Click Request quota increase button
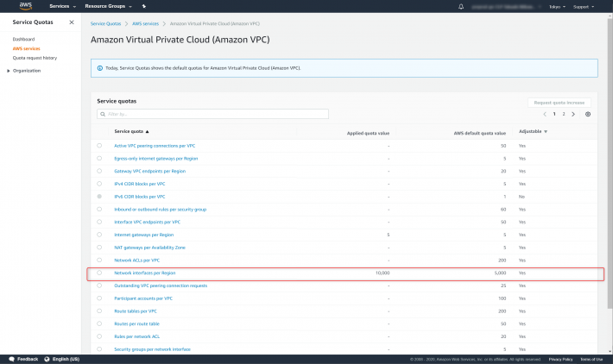The width and height of the screenshot is (613, 364). [559, 103]
